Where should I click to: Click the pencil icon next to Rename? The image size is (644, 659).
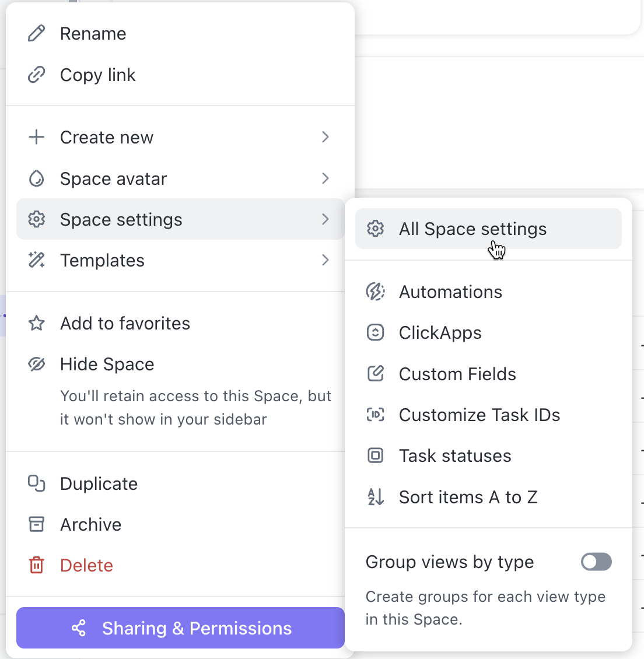tap(37, 34)
